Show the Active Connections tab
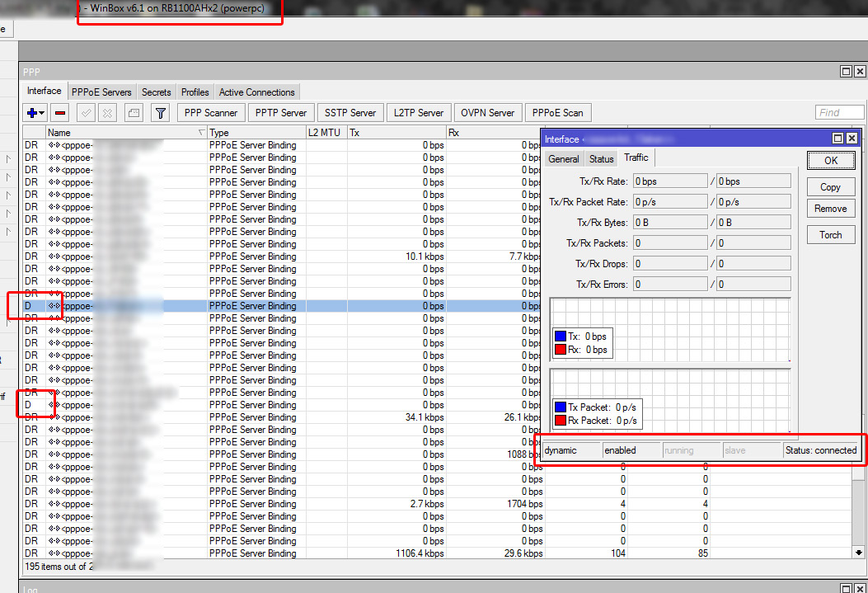The image size is (868, 593). tap(257, 92)
